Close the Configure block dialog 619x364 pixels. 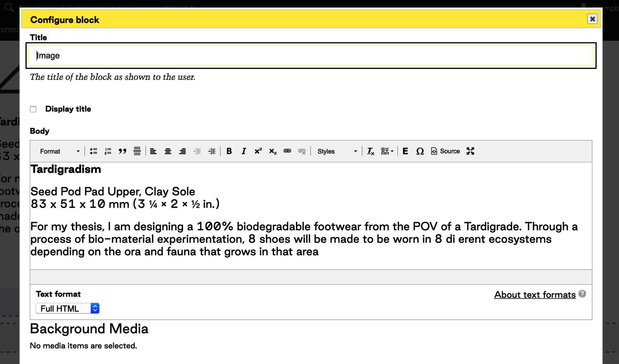[592, 19]
